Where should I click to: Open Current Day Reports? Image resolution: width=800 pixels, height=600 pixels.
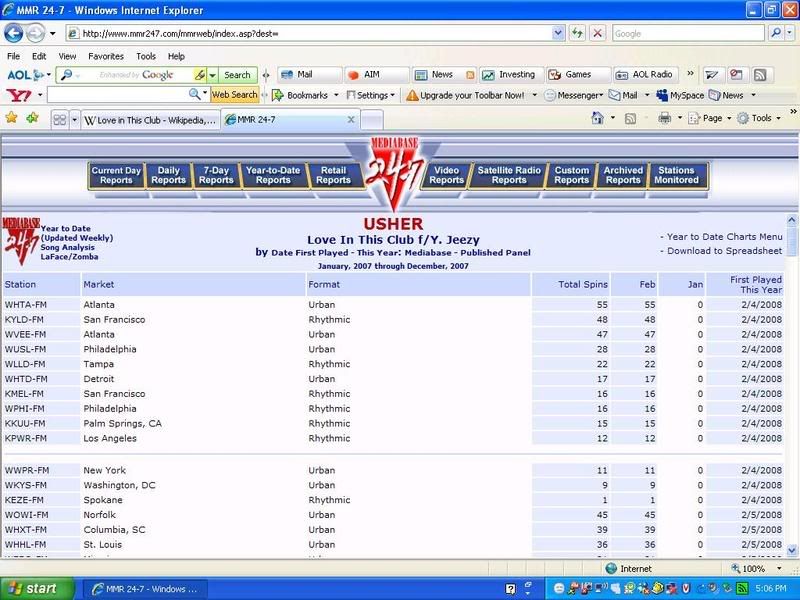click(x=116, y=176)
